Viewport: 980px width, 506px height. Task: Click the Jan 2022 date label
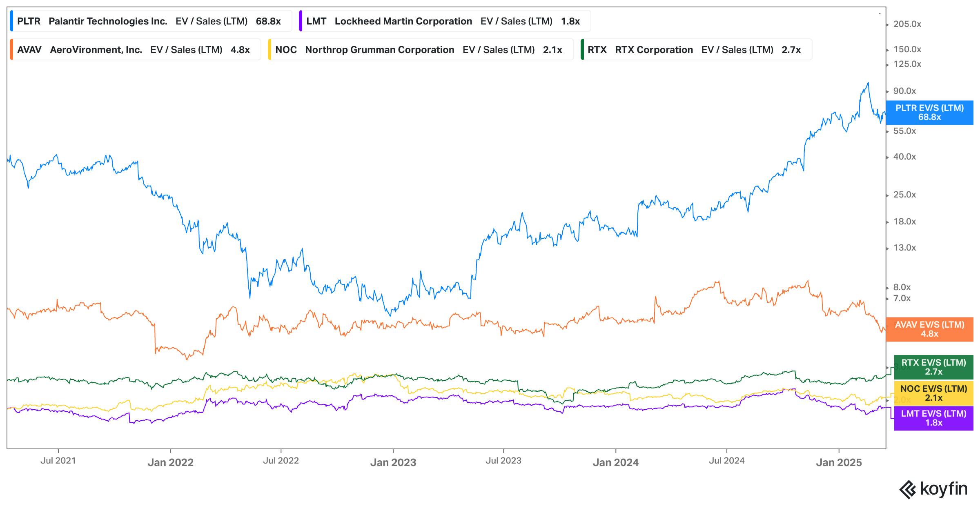tap(170, 462)
